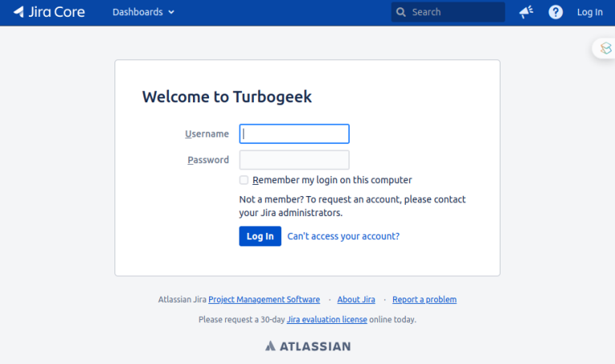The image size is (615, 364).
Task: Open the Help question mark icon
Action: 556,12
